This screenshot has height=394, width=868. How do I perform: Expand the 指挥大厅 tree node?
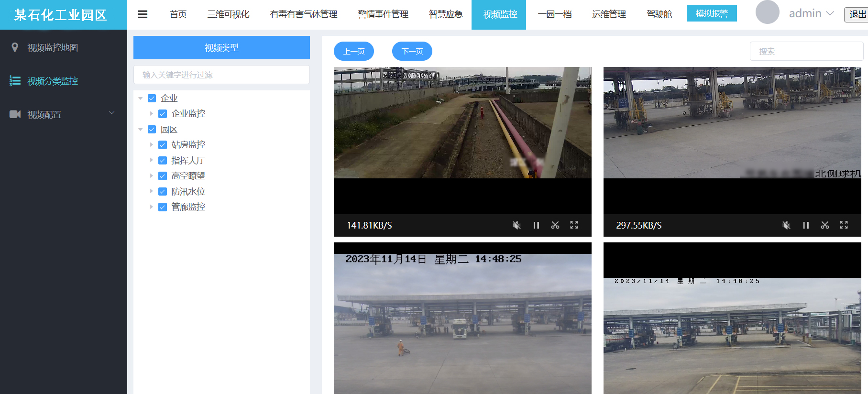point(152,160)
